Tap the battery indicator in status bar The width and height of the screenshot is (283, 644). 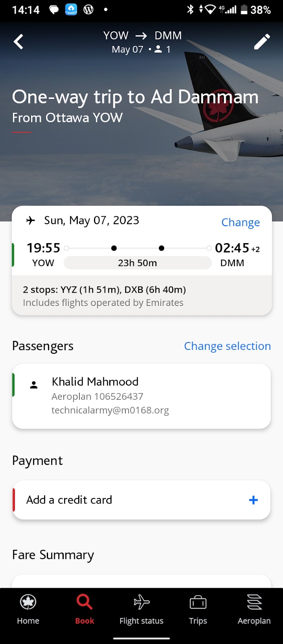(244, 10)
